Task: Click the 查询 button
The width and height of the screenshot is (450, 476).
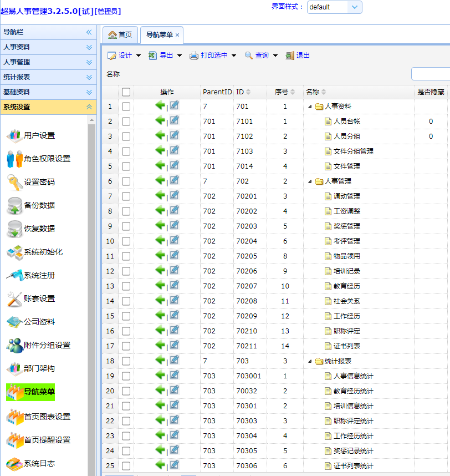Action: click(x=257, y=55)
